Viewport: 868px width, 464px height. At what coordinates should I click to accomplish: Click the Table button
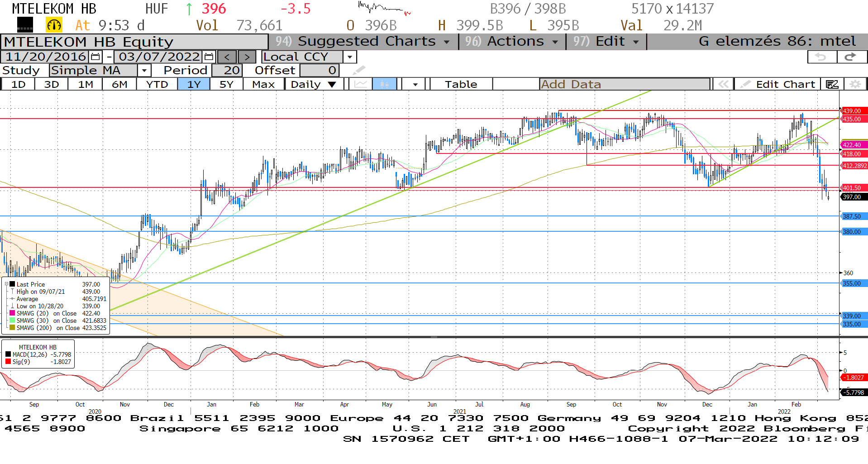pyautogui.click(x=461, y=84)
